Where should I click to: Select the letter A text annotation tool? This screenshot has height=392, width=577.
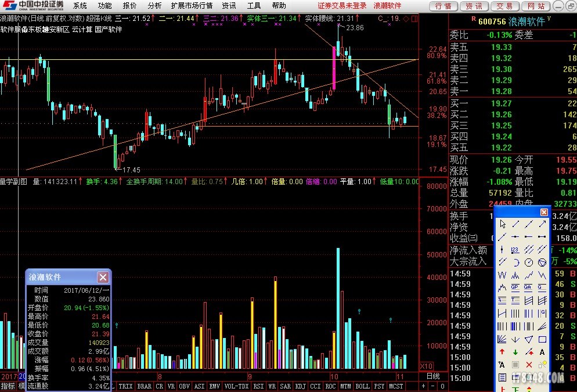pos(542,352)
